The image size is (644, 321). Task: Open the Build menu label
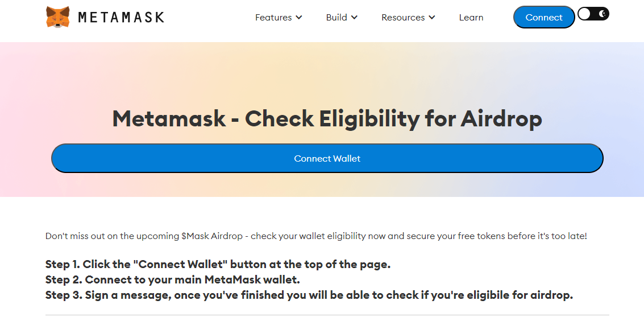point(336,17)
